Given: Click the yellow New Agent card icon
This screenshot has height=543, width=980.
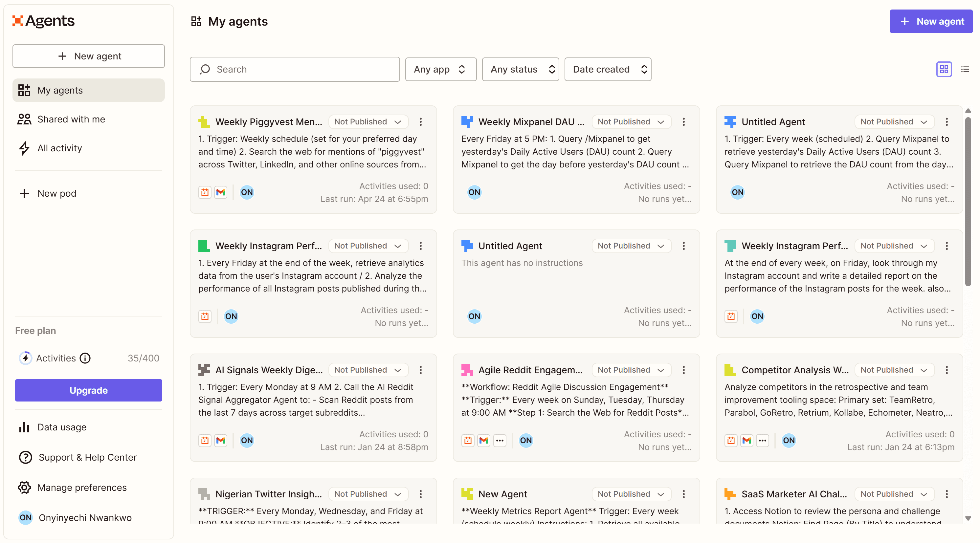Looking at the screenshot, I should [x=467, y=493].
